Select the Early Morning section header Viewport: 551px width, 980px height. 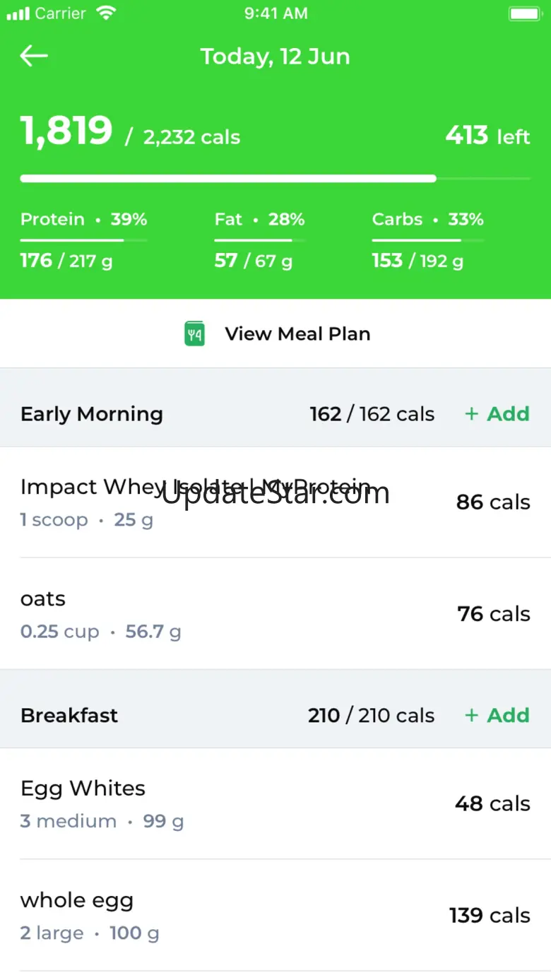[92, 414]
